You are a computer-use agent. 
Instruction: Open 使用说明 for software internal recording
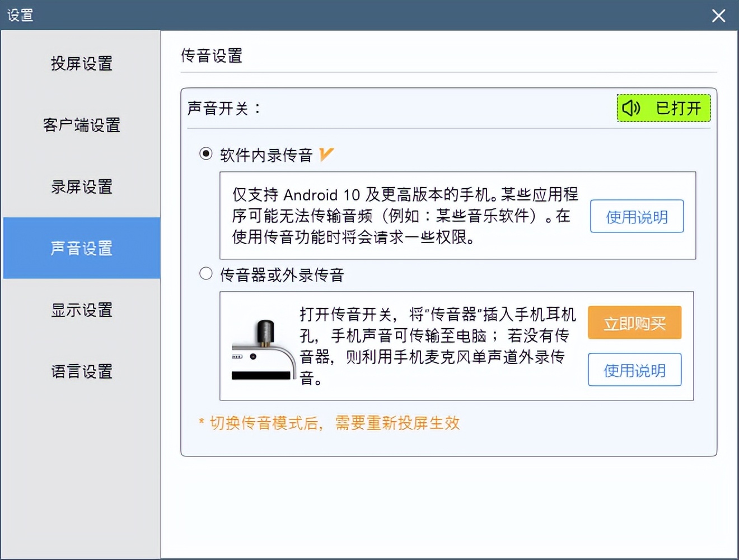click(x=637, y=217)
